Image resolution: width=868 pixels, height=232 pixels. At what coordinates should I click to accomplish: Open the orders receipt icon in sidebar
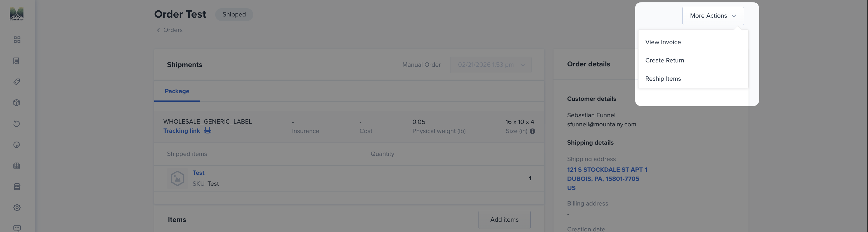pos(16,61)
